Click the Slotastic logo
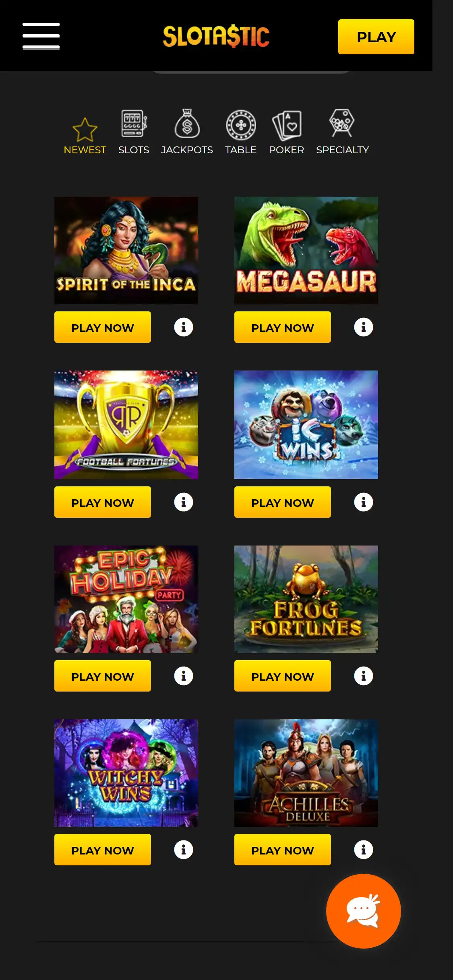The image size is (453, 980). [216, 36]
